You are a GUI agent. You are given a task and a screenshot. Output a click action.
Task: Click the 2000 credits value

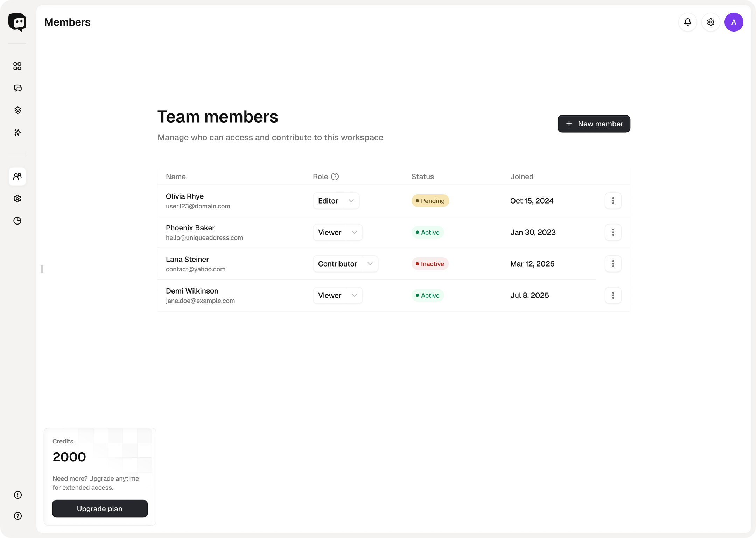pyautogui.click(x=69, y=457)
